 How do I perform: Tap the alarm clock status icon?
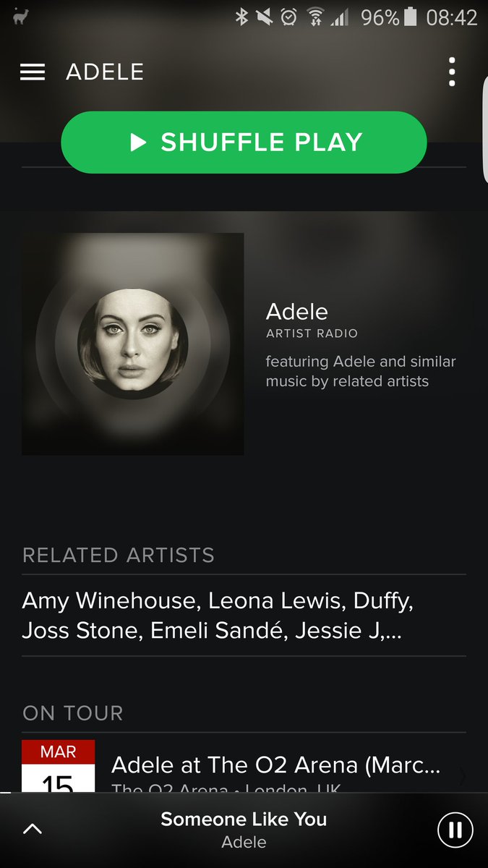tap(289, 17)
